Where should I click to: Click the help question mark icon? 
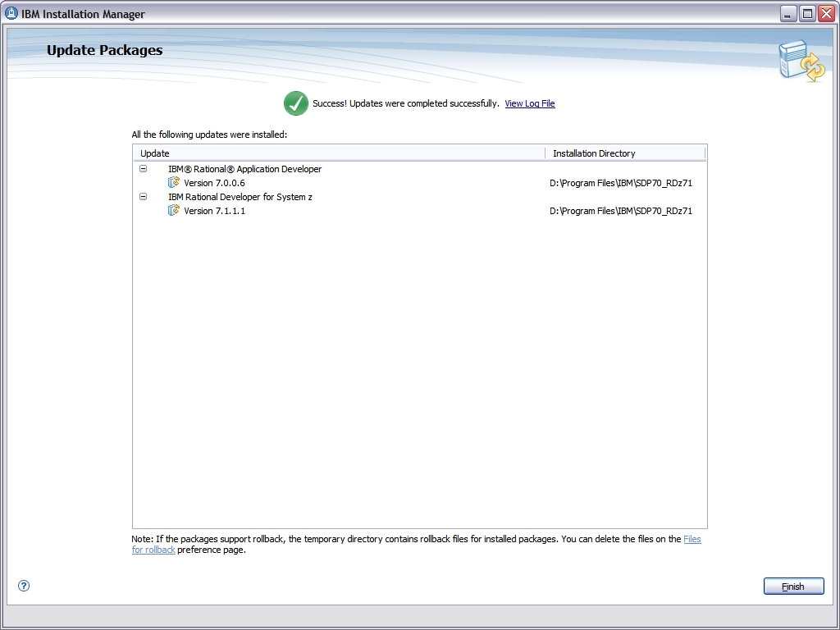pyautogui.click(x=24, y=586)
